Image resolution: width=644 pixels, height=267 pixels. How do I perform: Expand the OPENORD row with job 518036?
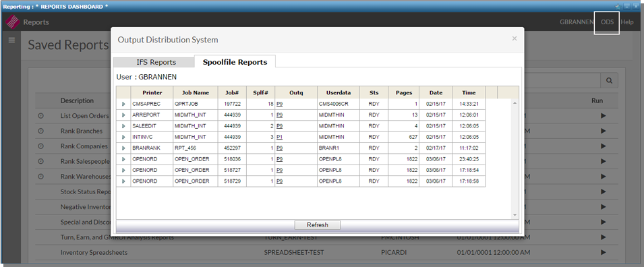pos(123,159)
